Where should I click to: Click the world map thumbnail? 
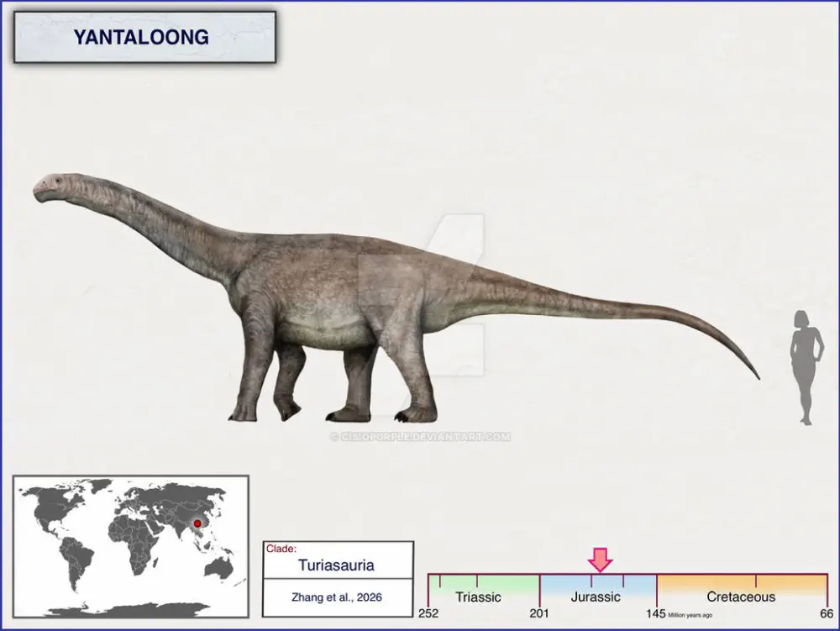pyautogui.click(x=130, y=546)
